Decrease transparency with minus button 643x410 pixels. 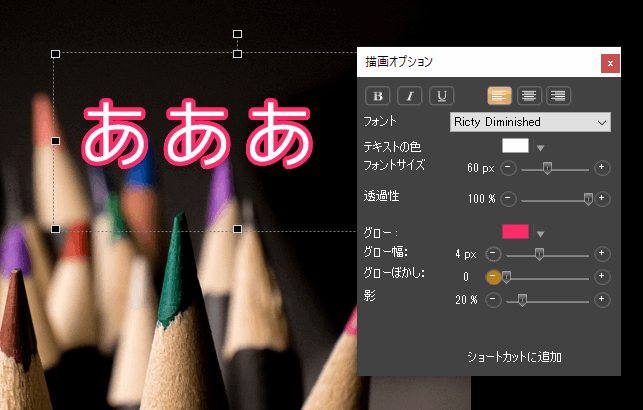coord(508,199)
